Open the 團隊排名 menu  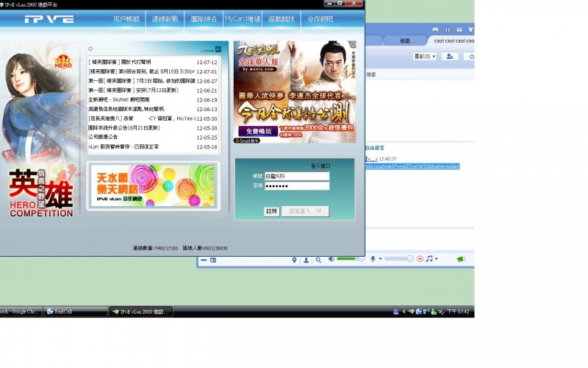204,19
